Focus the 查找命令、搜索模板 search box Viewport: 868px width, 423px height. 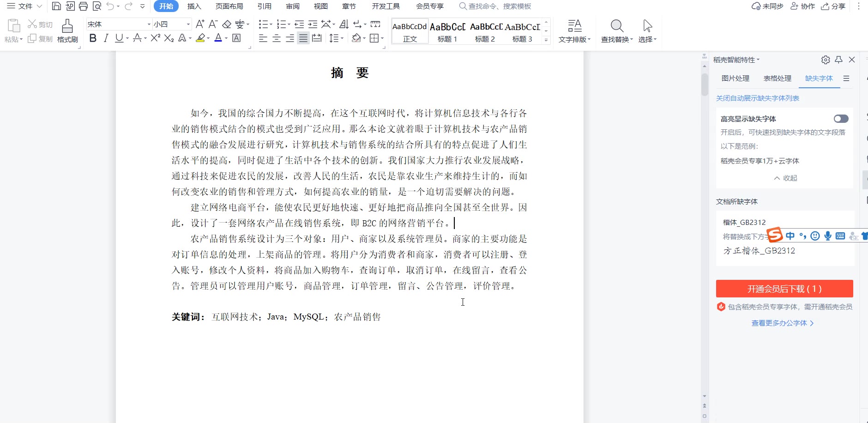point(495,6)
